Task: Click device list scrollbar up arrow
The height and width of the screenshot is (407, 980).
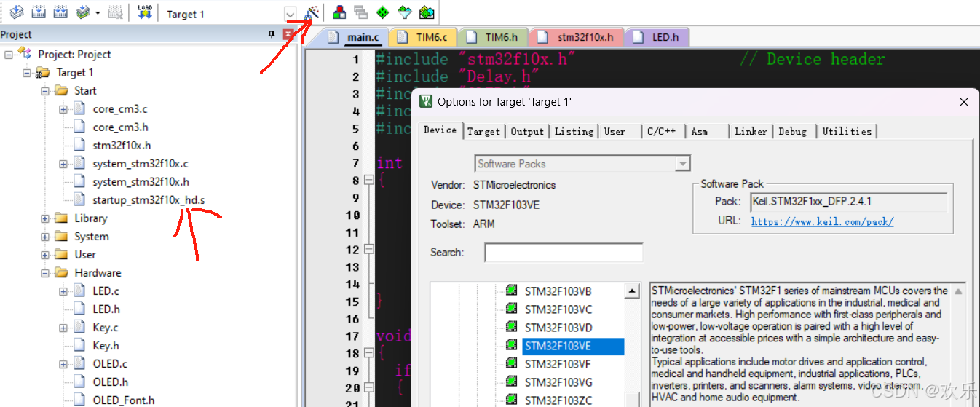Action: click(632, 291)
